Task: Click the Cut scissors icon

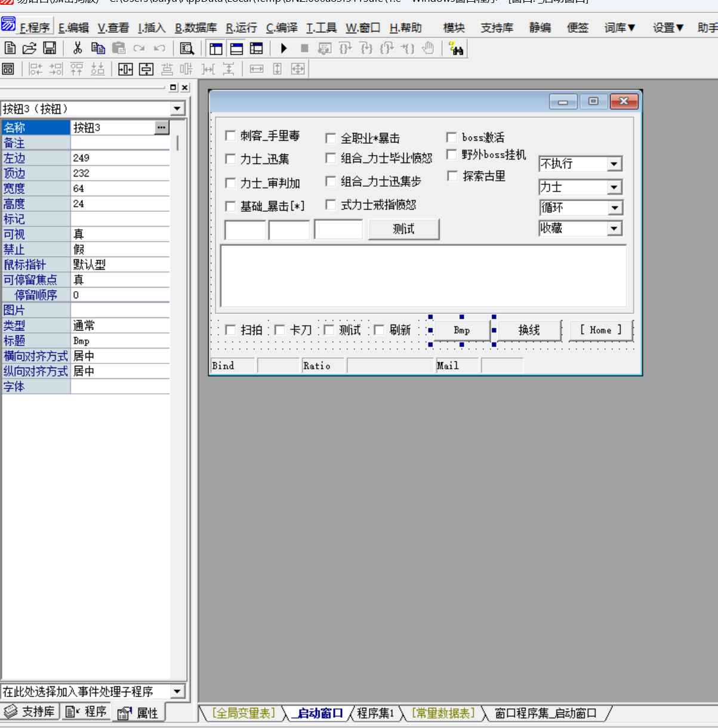Action: [x=77, y=48]
